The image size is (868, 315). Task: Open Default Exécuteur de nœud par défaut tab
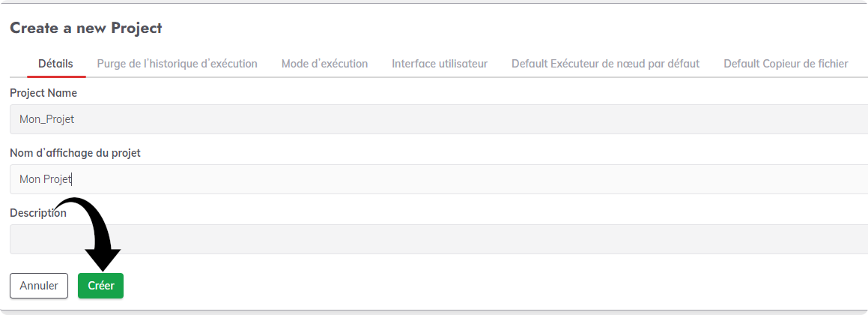pyautogui.click(x=606, y=64)
